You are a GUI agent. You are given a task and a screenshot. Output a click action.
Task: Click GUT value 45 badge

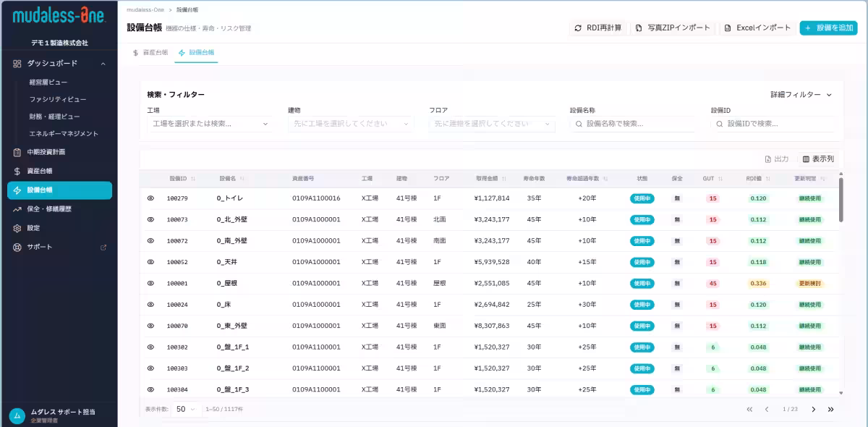click(712, 283)
